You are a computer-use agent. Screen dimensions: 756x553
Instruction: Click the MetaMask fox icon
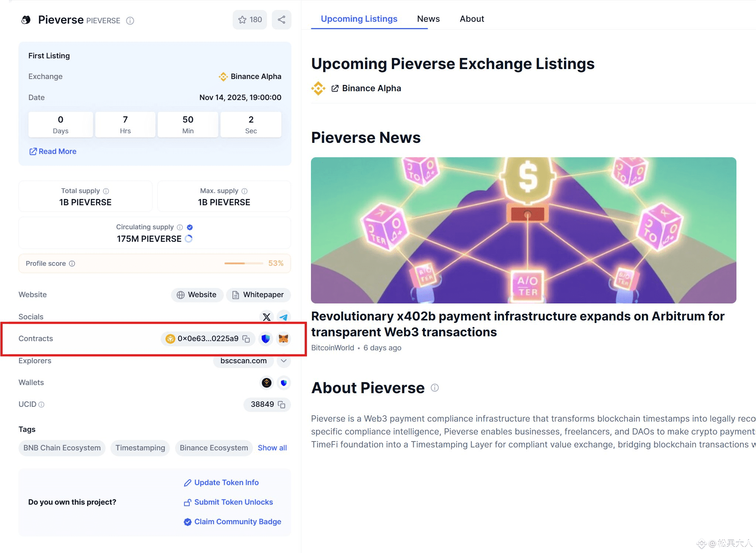coord(283,339)
